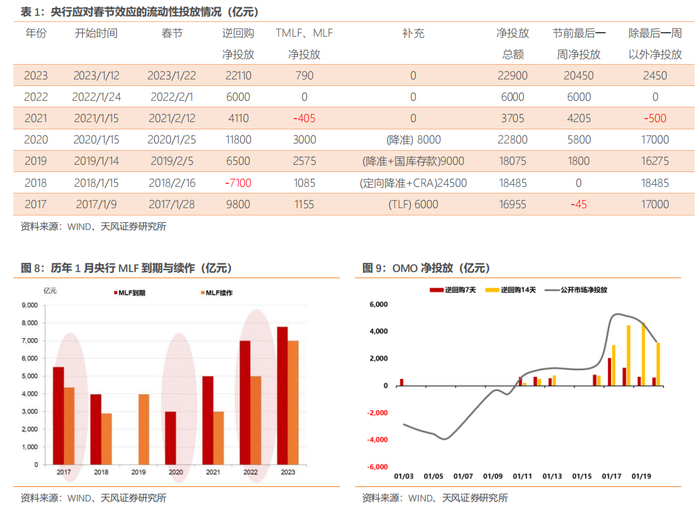Screen dimensions: 700x513
Task: Click the orange MLF续作 legend swatch
Action: (x=203, y=293)
